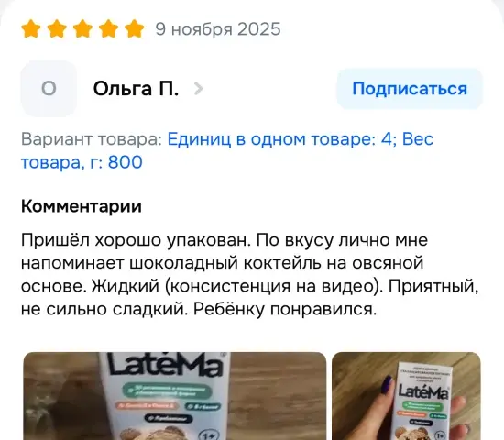The height and width of the screenshot is (440, 504).
Task: Tap the Подписаться button
Action: (x=410, y=89)
